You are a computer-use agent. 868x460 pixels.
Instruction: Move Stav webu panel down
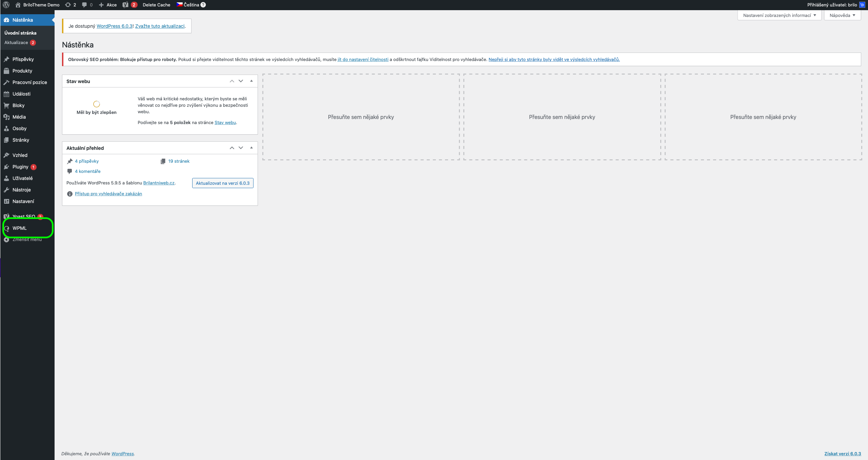(241, 81)
